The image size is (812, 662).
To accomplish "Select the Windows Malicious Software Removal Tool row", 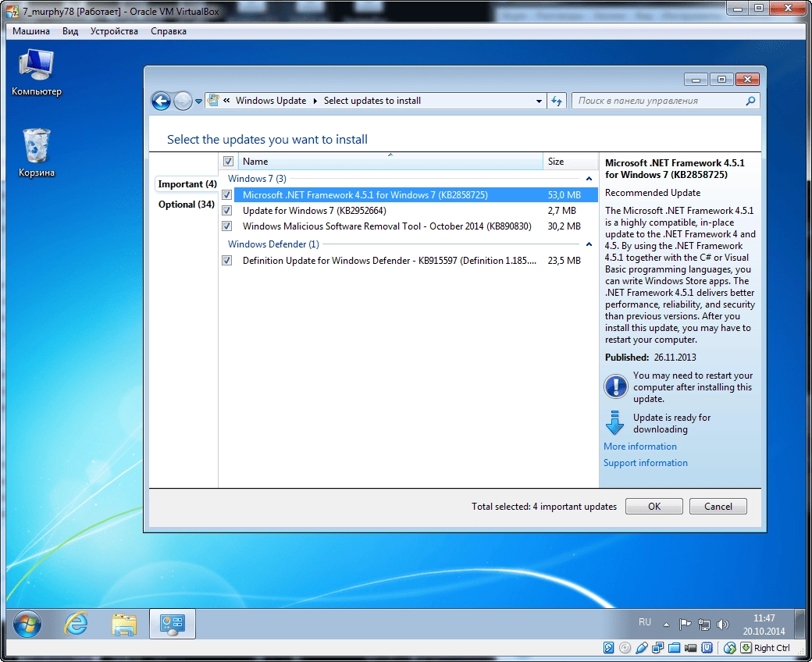I will pyautogui.click(x=408, y=226).
